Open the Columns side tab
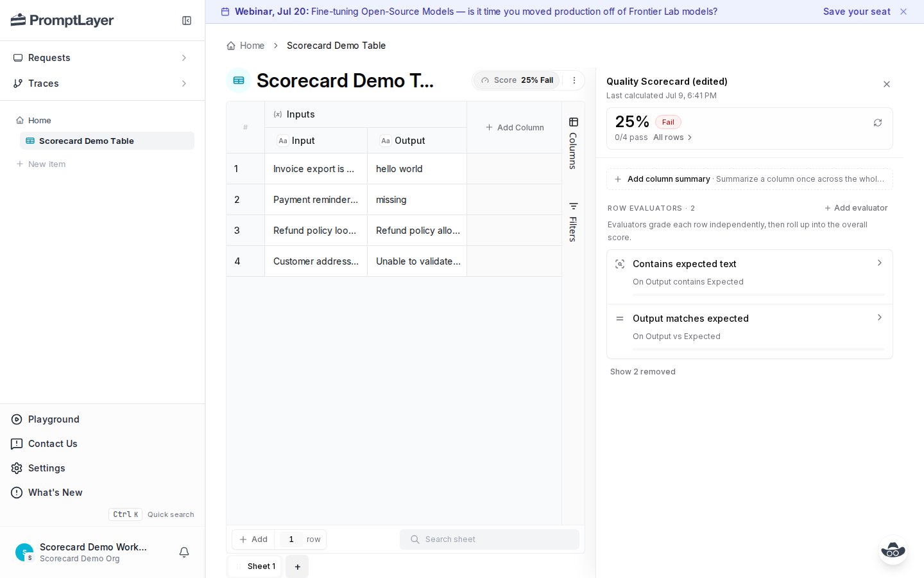Screen dimensions: 924x578 [573, 144]
